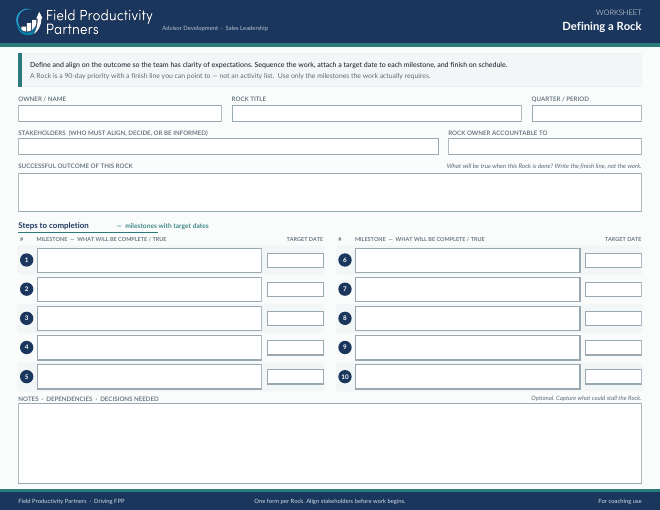This screenshot has width=660, height=510.
Task: Click the Notes, Dependencies, Decisions Needed text area
Action: 330,444
